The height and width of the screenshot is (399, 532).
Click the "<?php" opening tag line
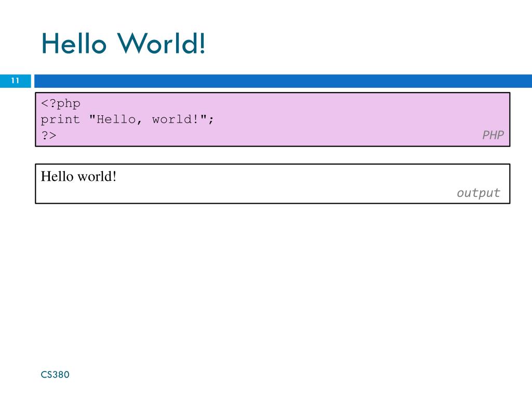[x=60, y=103]
